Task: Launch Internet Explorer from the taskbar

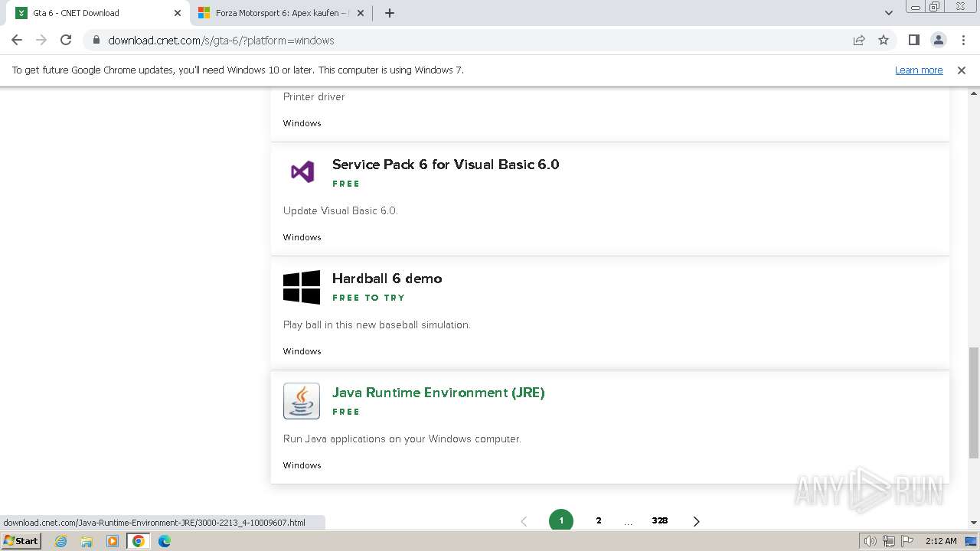Action: (x=61, y=541)
